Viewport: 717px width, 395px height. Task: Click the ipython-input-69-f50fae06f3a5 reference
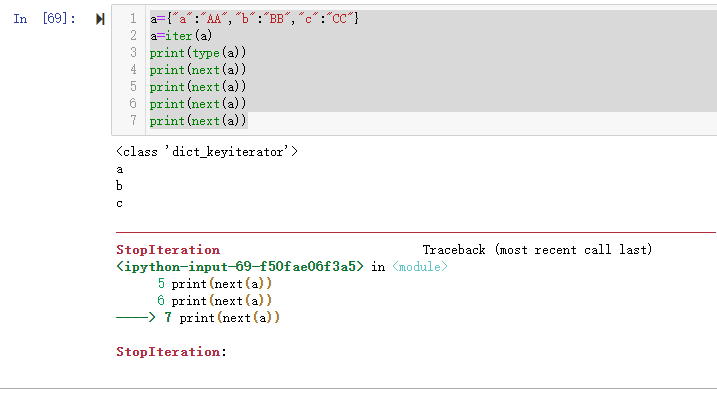(240, 267)
